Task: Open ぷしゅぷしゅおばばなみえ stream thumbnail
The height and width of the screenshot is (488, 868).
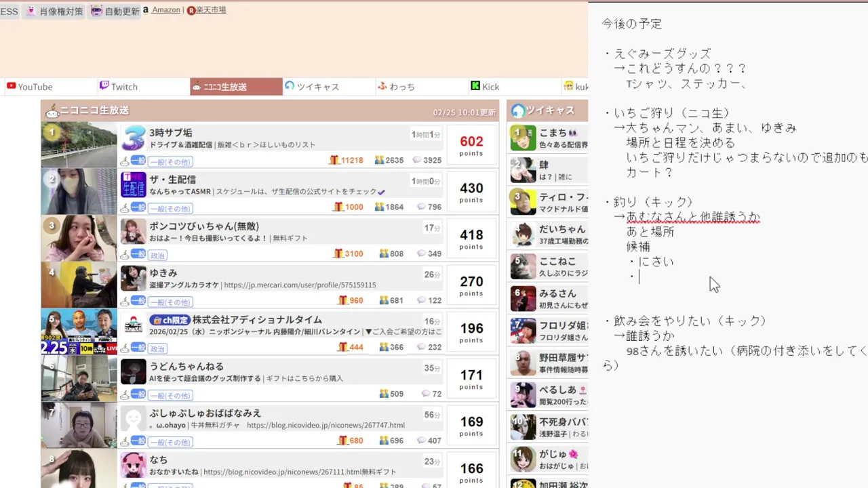Action: 79,426
